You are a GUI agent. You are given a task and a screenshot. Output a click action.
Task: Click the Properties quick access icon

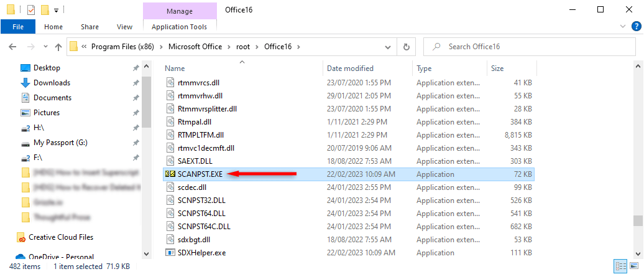tap(31, 10)
